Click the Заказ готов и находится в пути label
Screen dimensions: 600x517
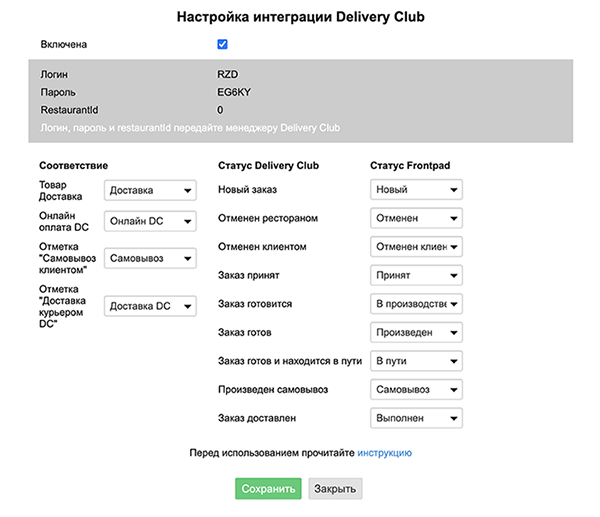click(290, 361)
